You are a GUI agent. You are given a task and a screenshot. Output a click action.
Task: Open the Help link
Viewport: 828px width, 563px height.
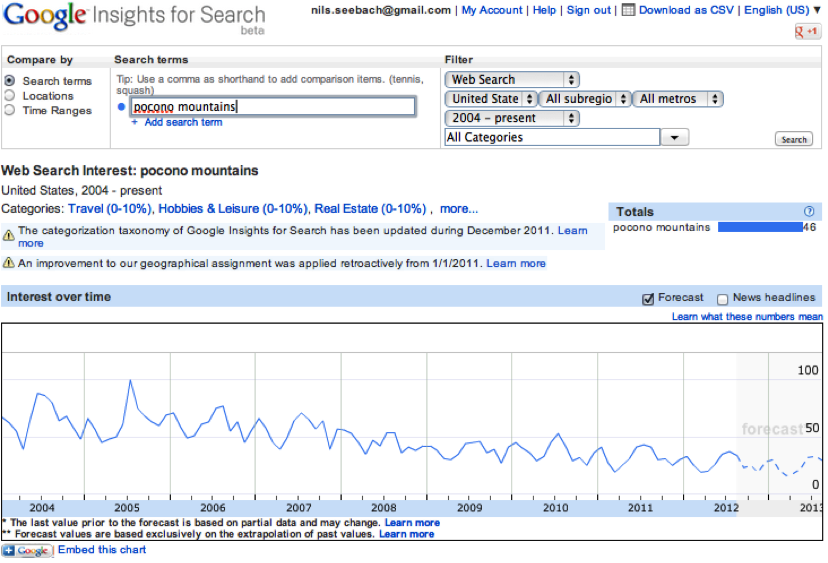coord(544,10)
